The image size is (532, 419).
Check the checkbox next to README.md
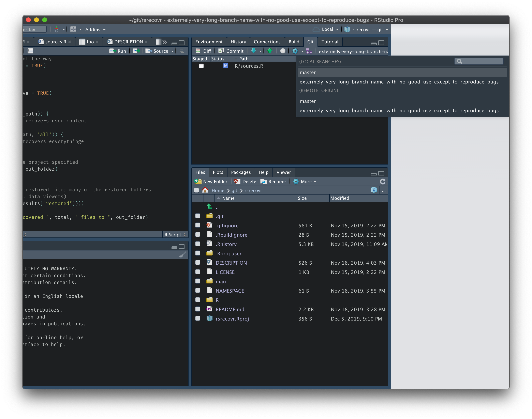198,309
